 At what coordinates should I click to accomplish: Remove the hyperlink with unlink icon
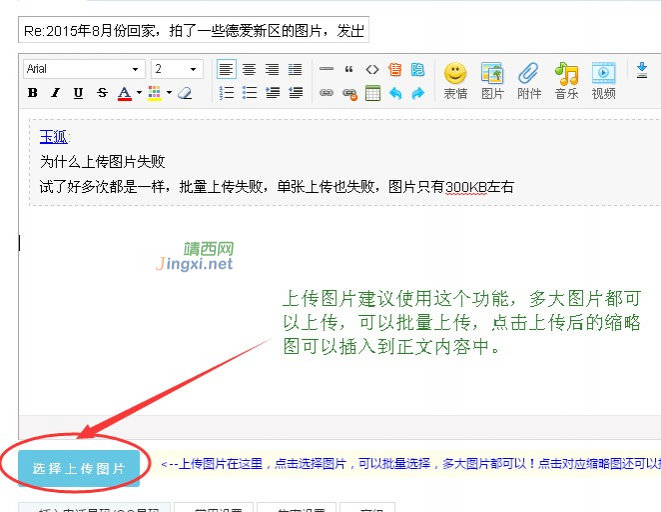[x=349, y=93]
